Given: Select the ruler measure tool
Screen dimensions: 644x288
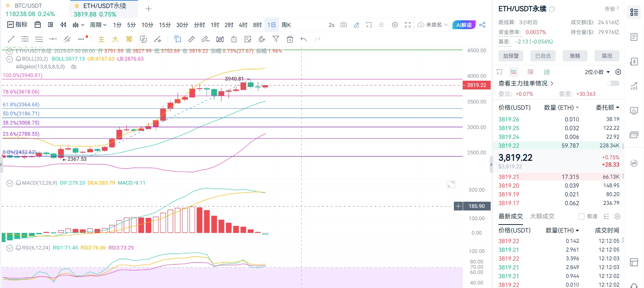Looking at the screenshot, I should (192, 39).
